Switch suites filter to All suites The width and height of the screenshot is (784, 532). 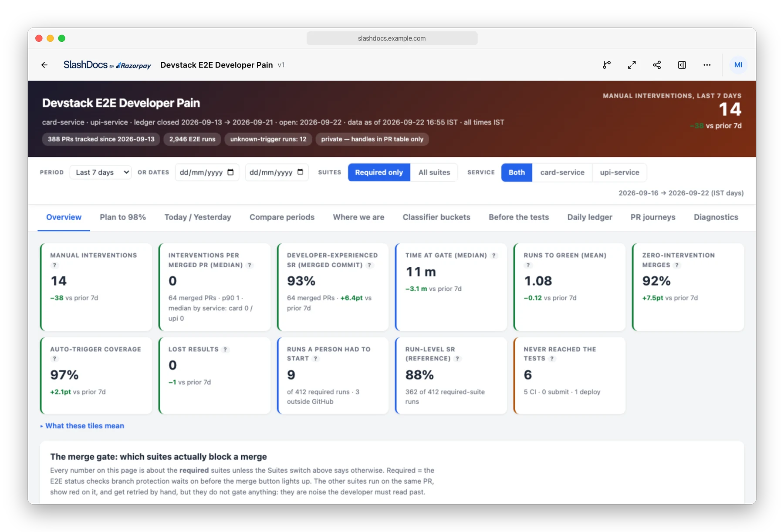[x=434, y=172]
